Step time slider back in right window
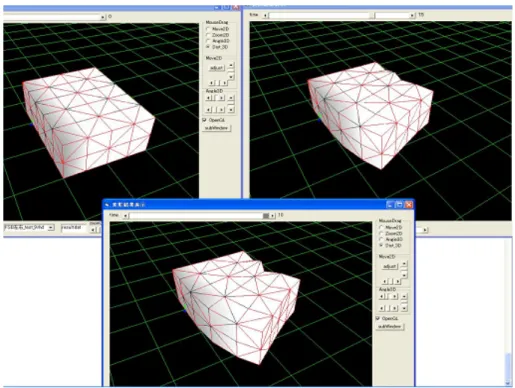This screenshot has height=388, width=515. pyautogui.click(x=265, y=15)
